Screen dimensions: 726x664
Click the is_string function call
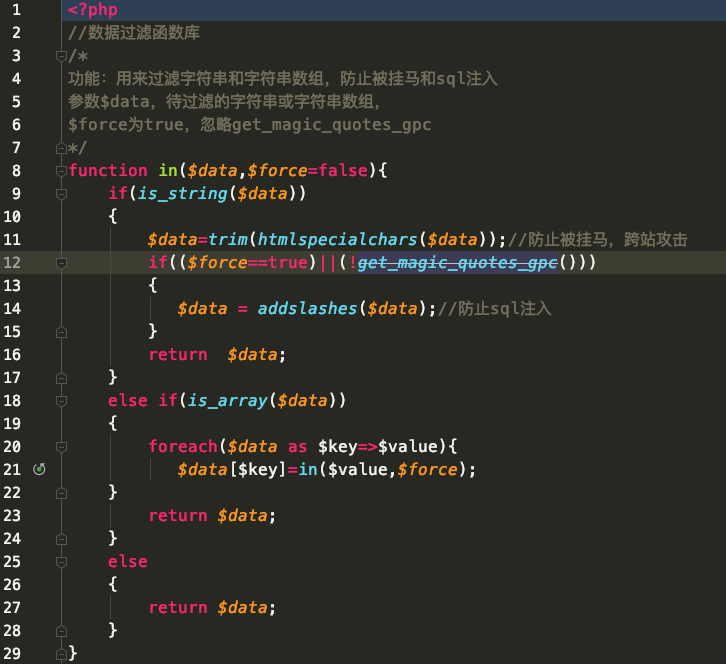click(x=182, y=194)
